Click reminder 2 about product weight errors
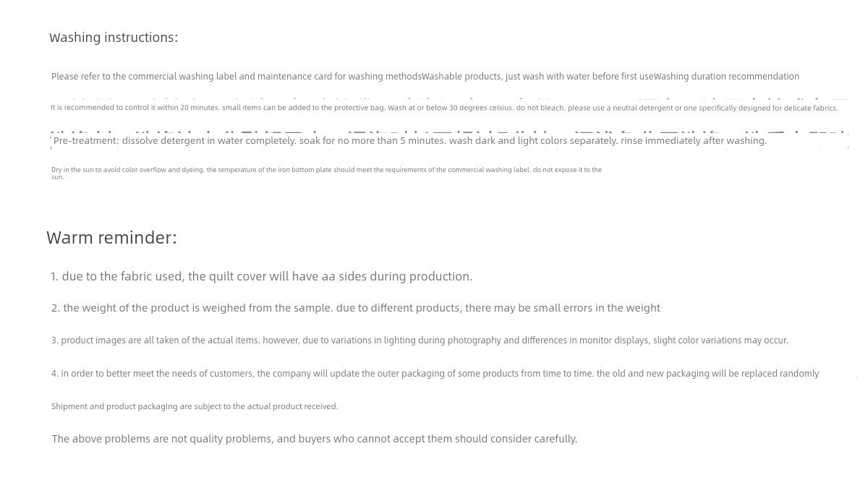The width and height of the screenshot is (868, 480). pos(355,308)
